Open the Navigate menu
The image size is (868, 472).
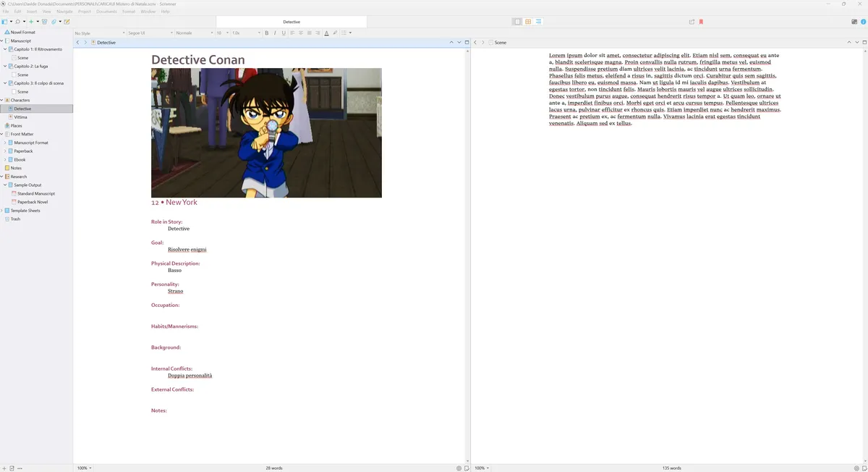click(64, 12)
